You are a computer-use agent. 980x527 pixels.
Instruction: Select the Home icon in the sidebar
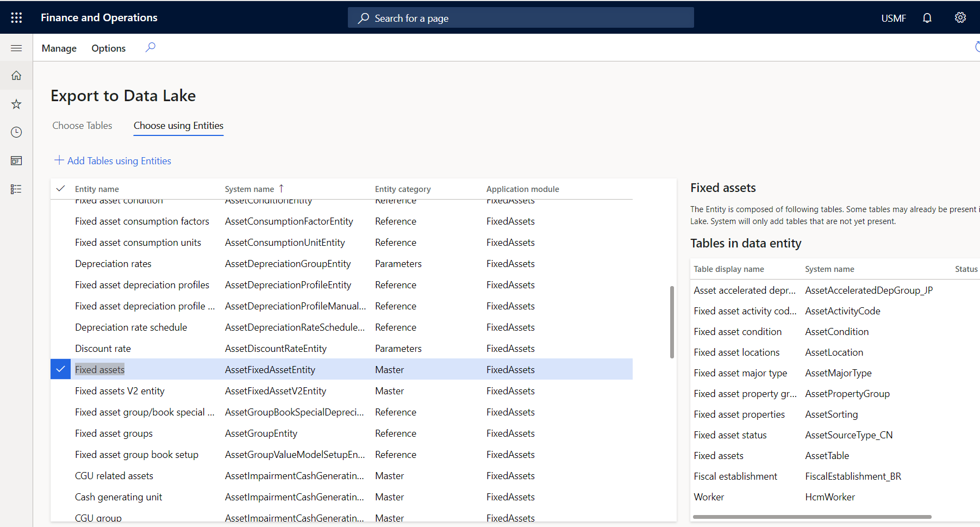[16, 75]
